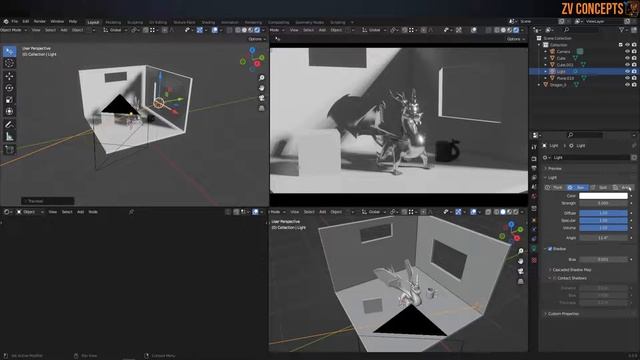The image size is (640, 360).
Task: Toggle camera view in the top-left viewport
Action: point(262,98)
